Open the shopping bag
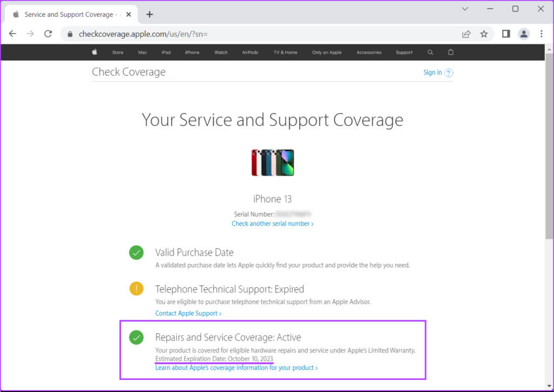This screenshot has height=392, width=554. (x=451, y=52)
